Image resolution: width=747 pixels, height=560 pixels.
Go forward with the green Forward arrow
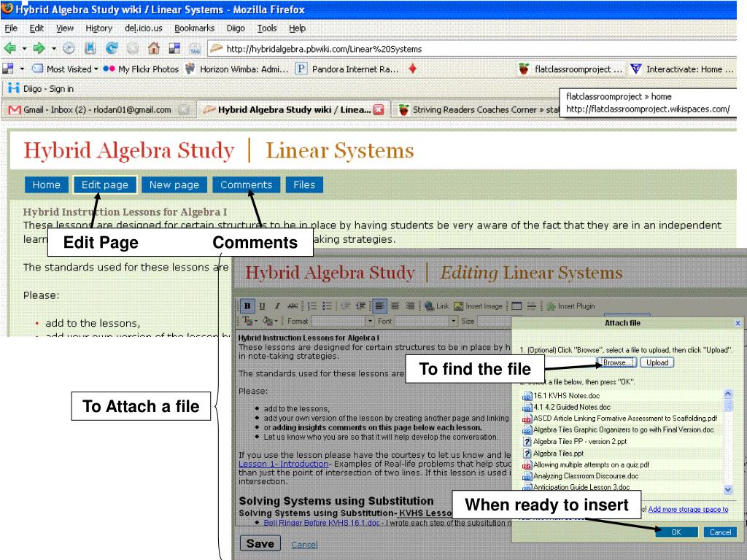[39, 48]
